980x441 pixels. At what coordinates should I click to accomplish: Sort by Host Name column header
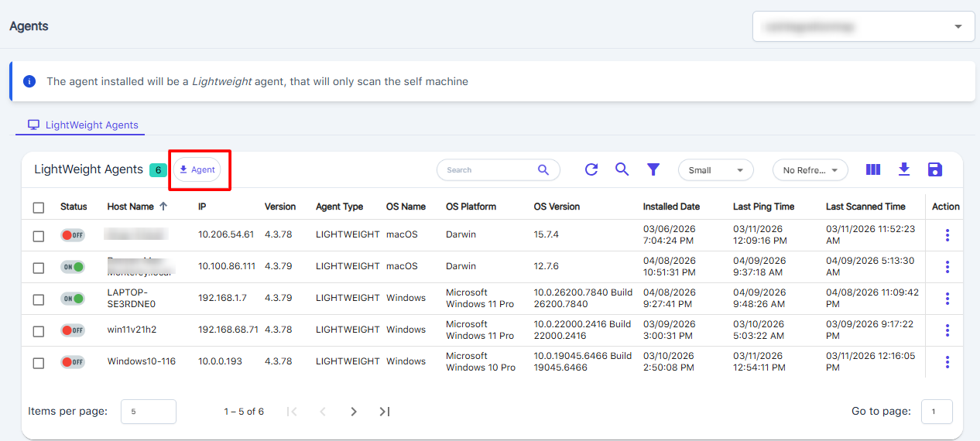(130, 207)
